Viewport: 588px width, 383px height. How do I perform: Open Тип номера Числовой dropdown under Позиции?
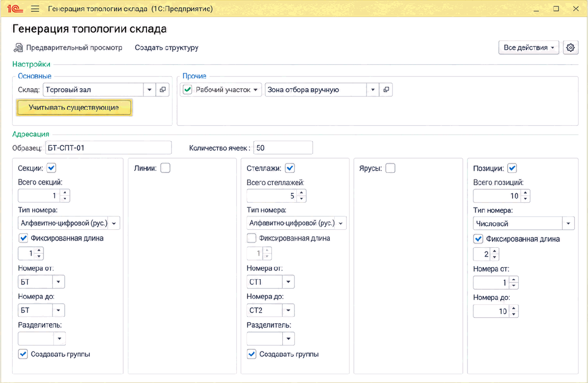coord(568,223)
